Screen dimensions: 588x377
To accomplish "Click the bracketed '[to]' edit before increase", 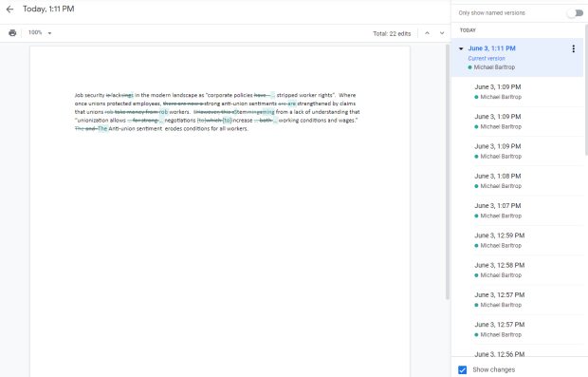I will 228,121.
